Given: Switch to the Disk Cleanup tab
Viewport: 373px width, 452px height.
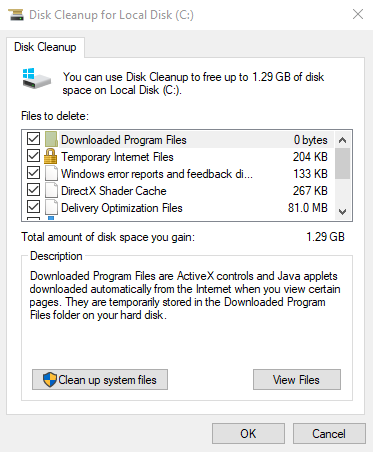Looking at the screenshot, I should [x=45, y=47].
